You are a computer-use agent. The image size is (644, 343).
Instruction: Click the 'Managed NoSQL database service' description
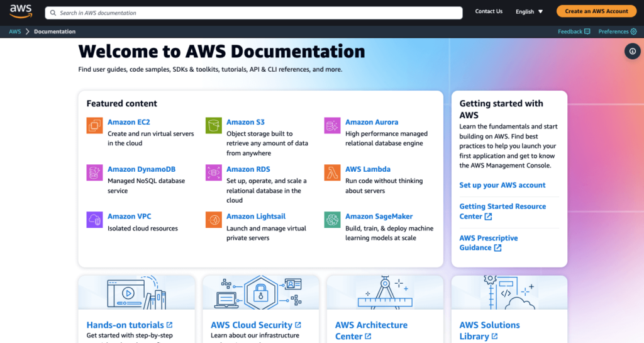click(146, 186)
